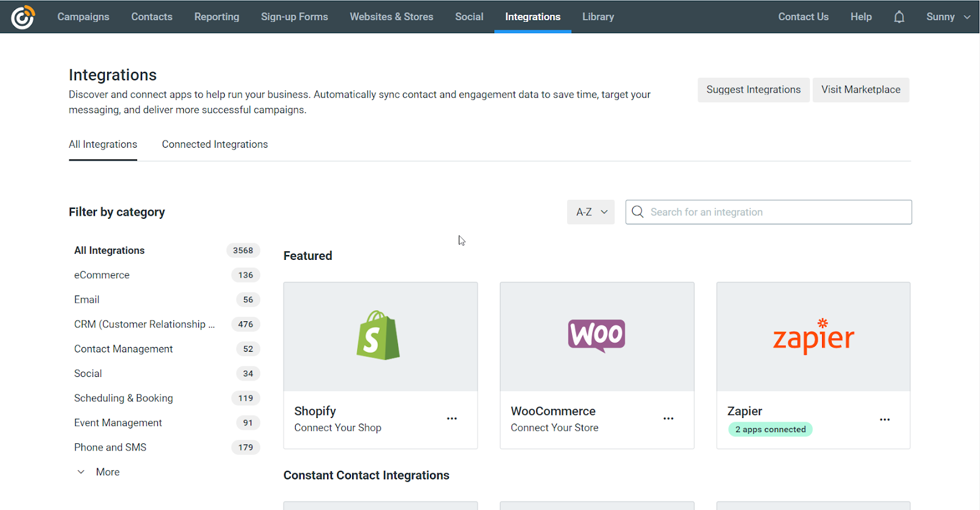This screenshot has height=510, width=980.
Task: Open Zapier card three-dot menu
Action: 884,420
